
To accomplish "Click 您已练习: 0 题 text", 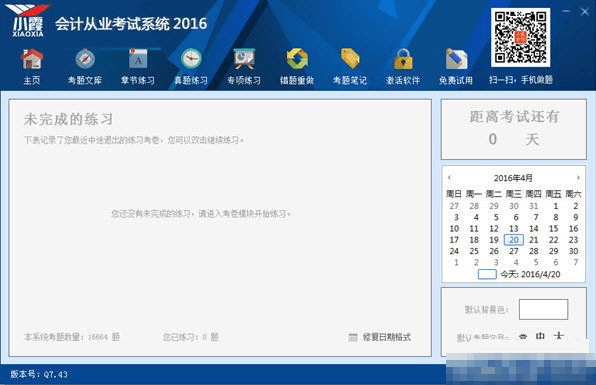I will coord(191,337).
